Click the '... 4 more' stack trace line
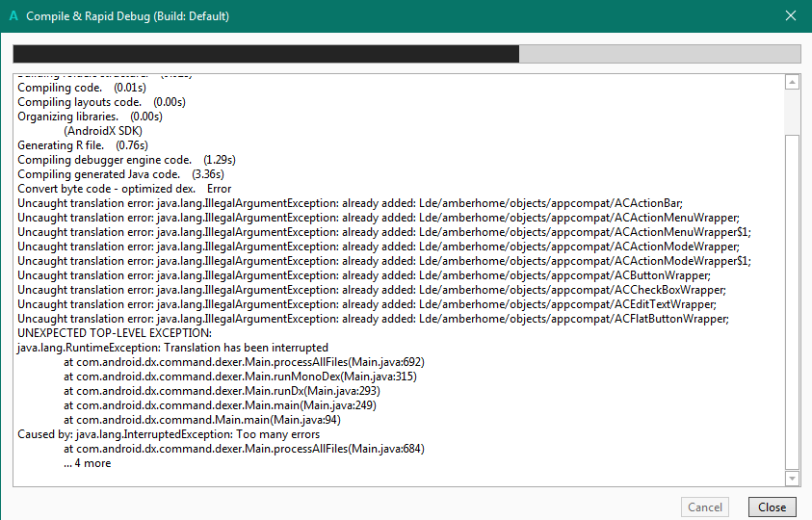This screenshot has width=812, height=520. point(87,463)
